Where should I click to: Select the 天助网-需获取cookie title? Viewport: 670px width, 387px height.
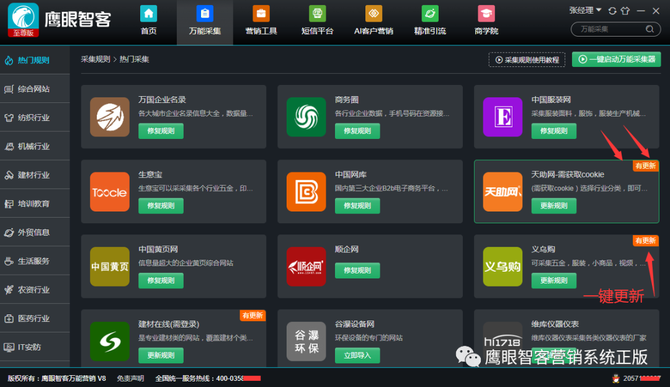pyautogui.click(x=567, y=174)
